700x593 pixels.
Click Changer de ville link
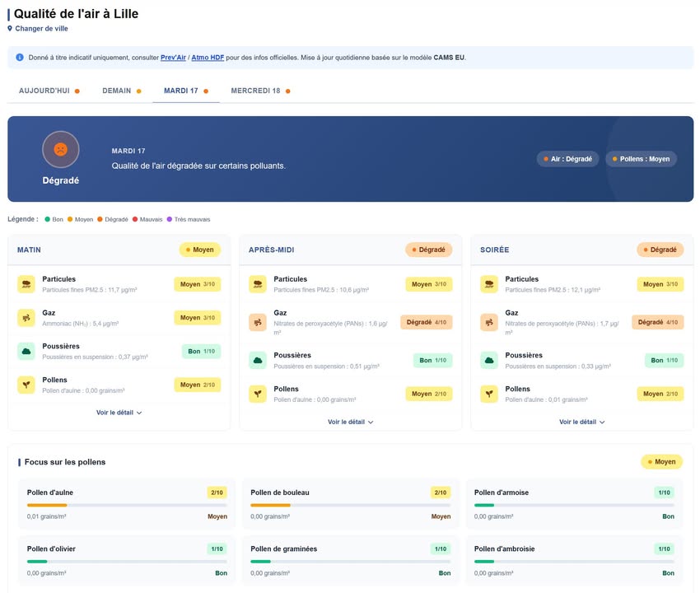(41, 29)
